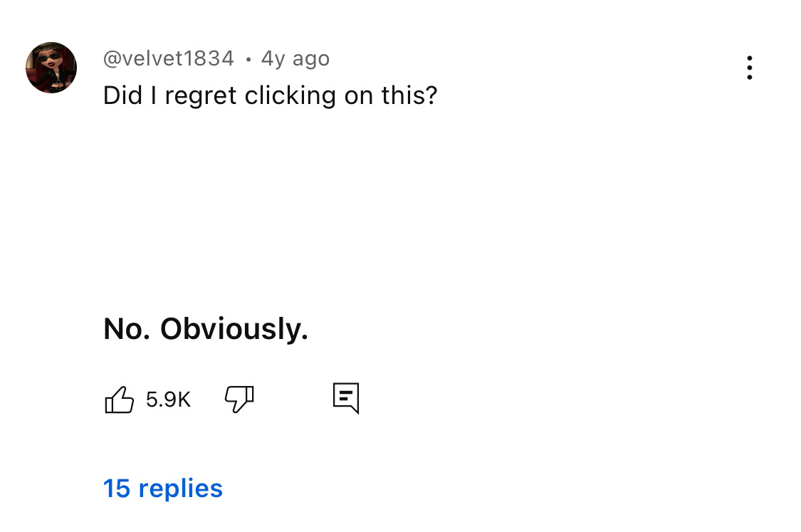Click the bold word "Obviously."

point(234,328)
